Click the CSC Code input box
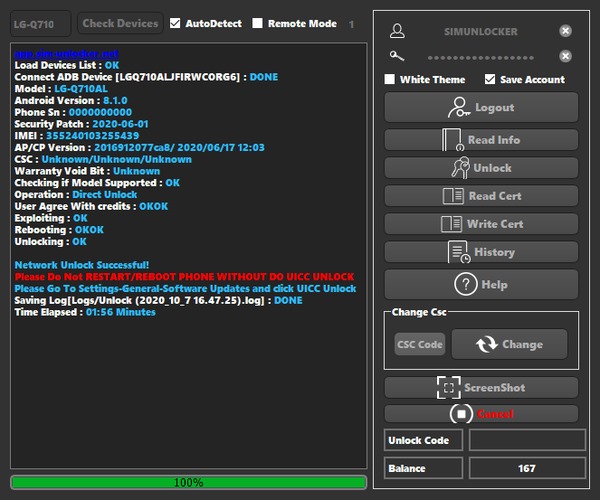Image resolution: width=600 pixels, height=500 pixels. 420,344
